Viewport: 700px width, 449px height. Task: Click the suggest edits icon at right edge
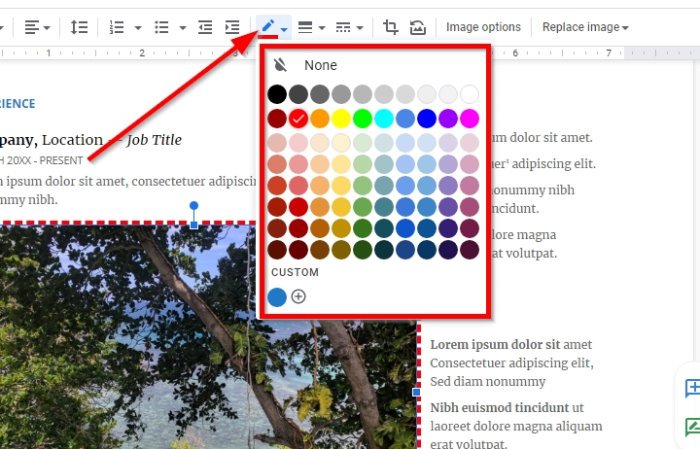click(693, 426)
